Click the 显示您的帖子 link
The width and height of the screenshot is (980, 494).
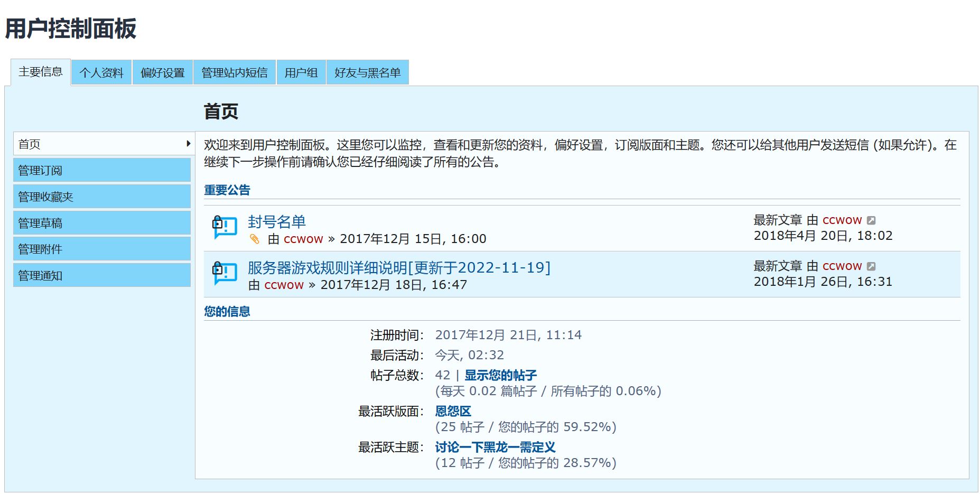tap(500, 375)
